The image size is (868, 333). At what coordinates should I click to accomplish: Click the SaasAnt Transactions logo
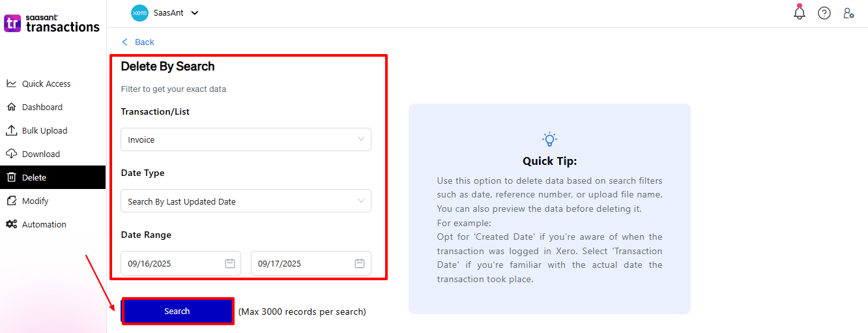(52, 23)
